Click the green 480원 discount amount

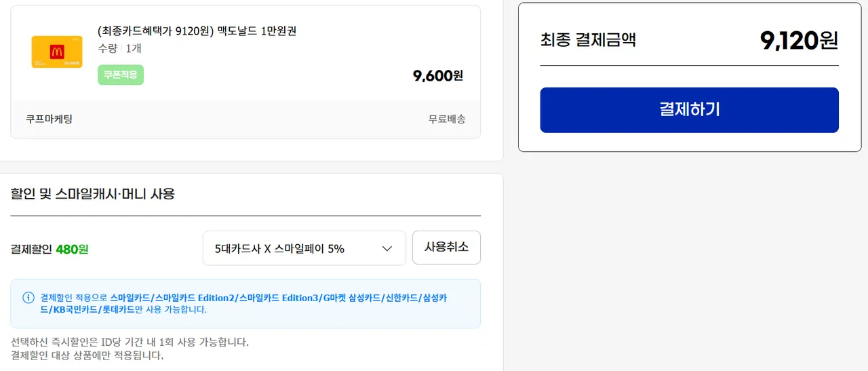click(72, 249)
